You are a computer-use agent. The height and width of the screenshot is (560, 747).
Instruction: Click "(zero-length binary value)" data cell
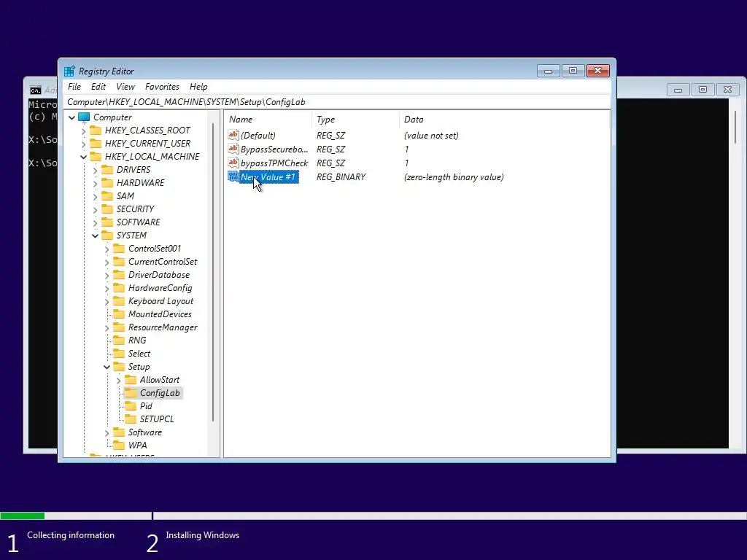pos(454,177)
